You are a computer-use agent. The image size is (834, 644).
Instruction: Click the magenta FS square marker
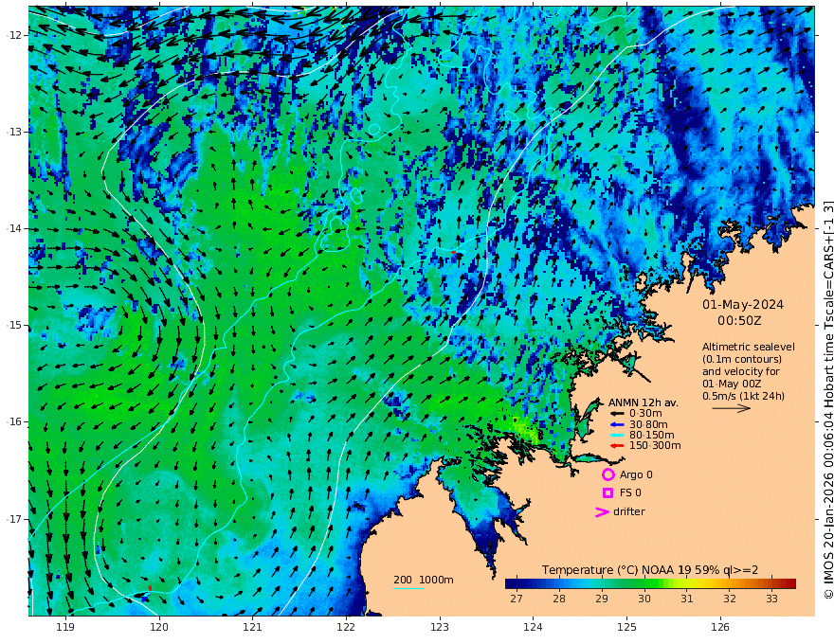coord(607,493)
